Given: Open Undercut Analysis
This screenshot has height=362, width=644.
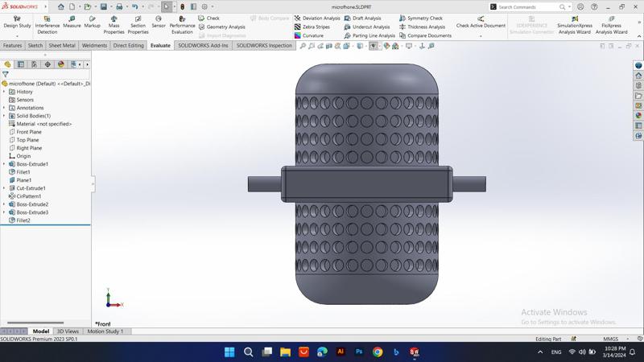Looking at the screenshot, I should [367, 27].
